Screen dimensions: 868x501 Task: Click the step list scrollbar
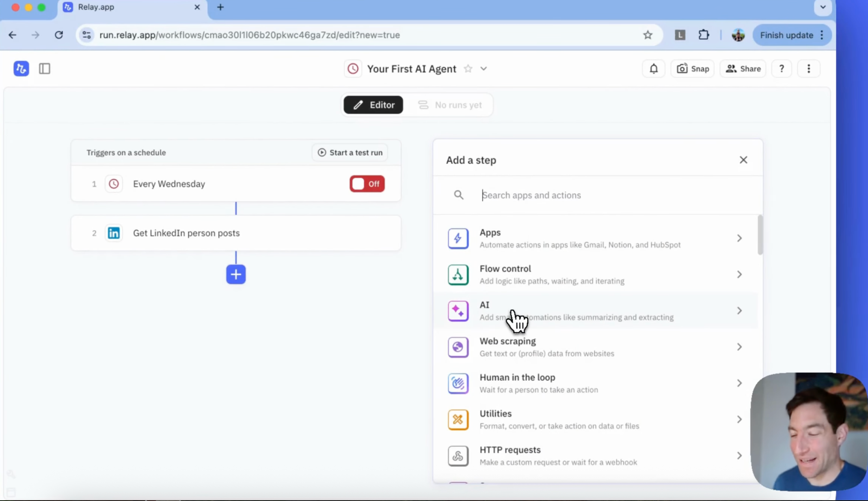tap(760, 235)
